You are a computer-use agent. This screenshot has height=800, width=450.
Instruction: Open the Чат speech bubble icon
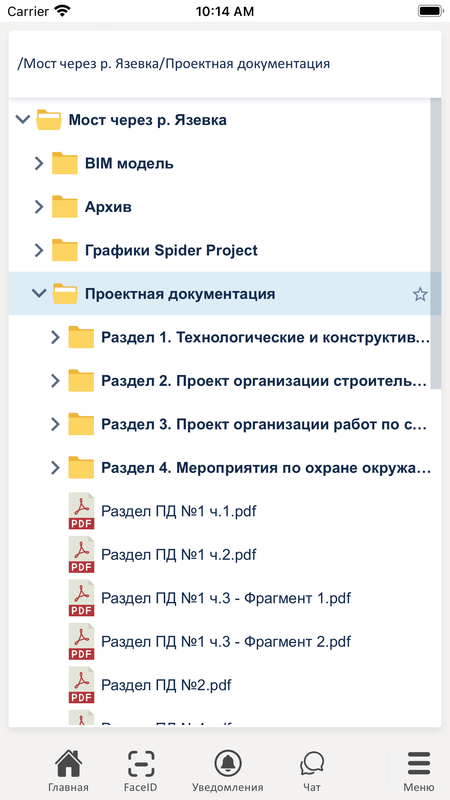pos(312,764)
